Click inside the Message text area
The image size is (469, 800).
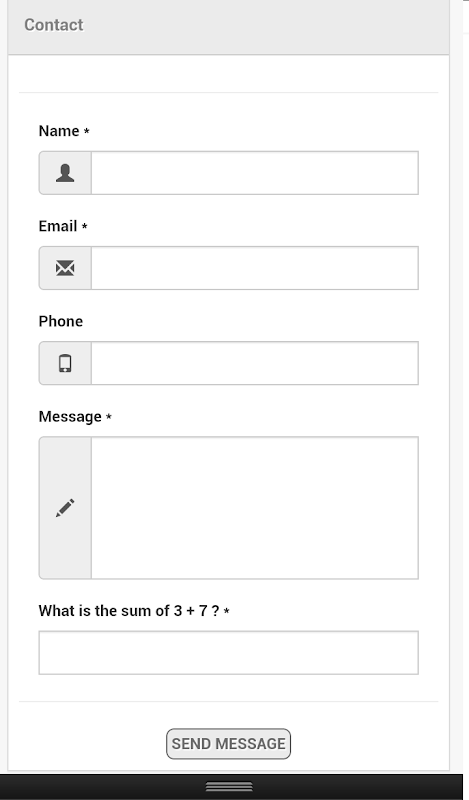(x=255, y=508)
